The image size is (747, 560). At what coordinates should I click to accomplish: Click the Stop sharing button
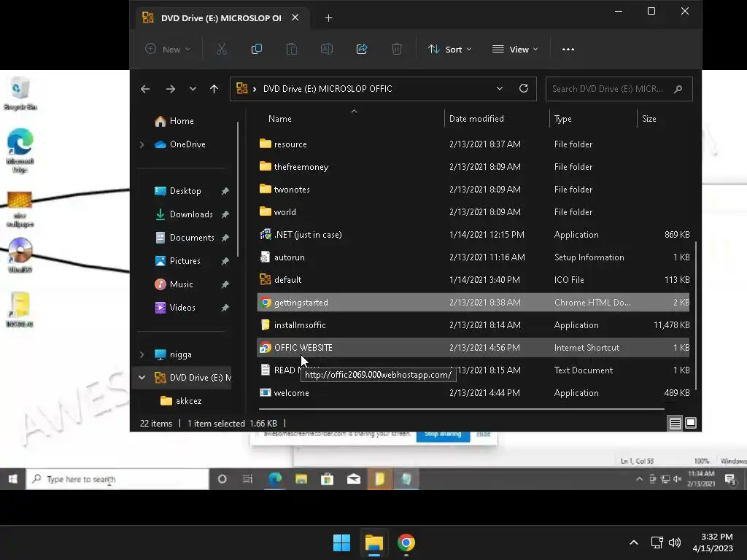coord(443,435)
